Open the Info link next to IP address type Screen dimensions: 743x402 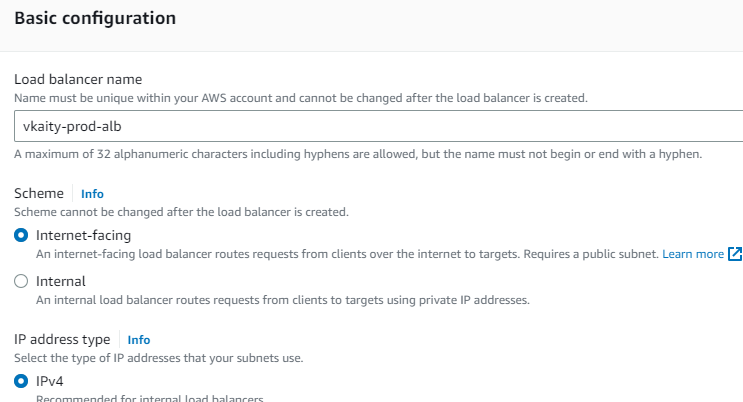pos(138,340)
